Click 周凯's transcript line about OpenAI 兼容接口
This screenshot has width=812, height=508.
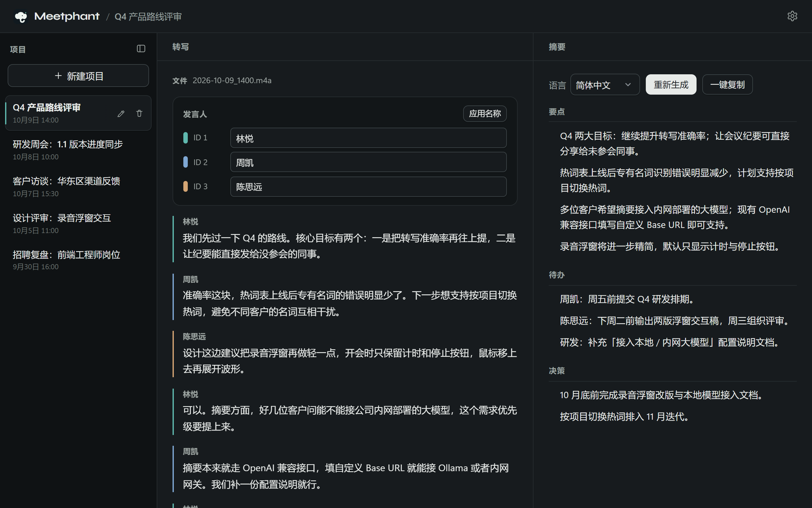[346, 476]
